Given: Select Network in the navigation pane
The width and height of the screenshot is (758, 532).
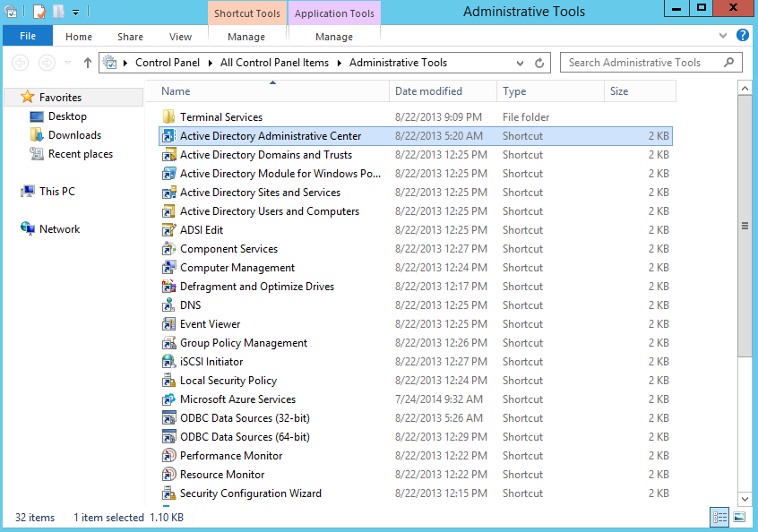Looking at the screenshot, I should tap(59, 229).
